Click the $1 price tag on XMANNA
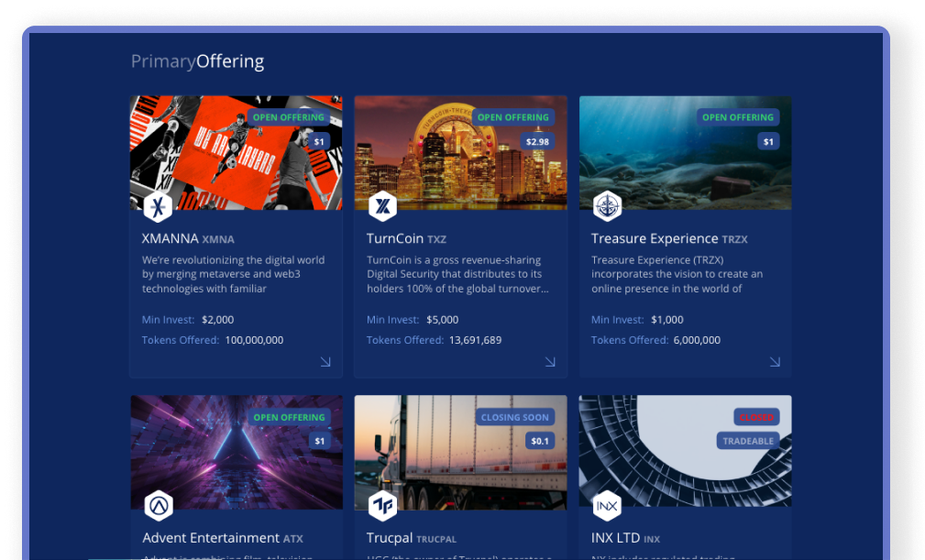Screen dimensions: 925x560 tap(319, 141)
